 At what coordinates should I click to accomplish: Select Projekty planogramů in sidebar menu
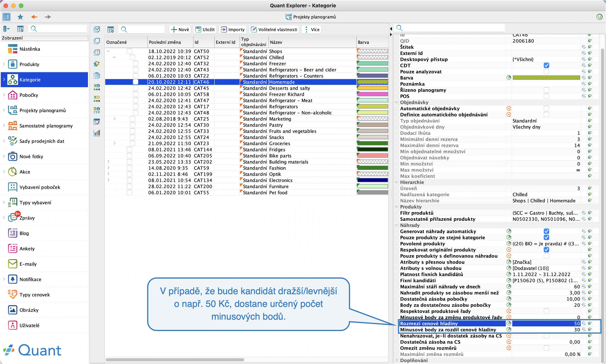click(x=44, y=110)
